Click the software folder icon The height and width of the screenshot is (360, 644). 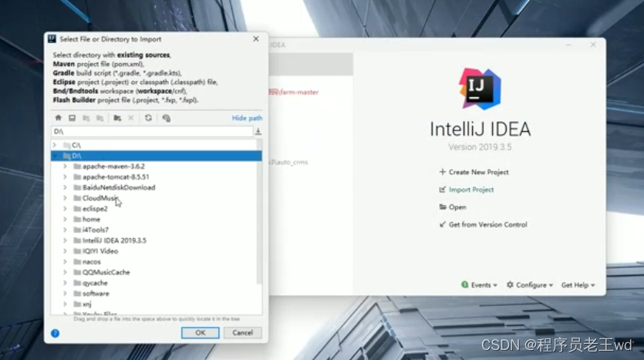click(x=77, y=294)
